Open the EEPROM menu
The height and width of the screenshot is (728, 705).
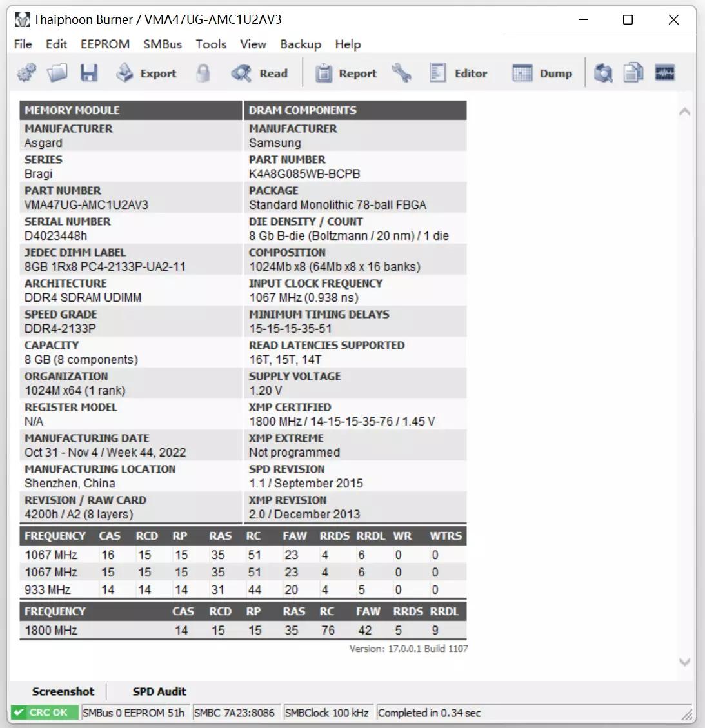105,44
